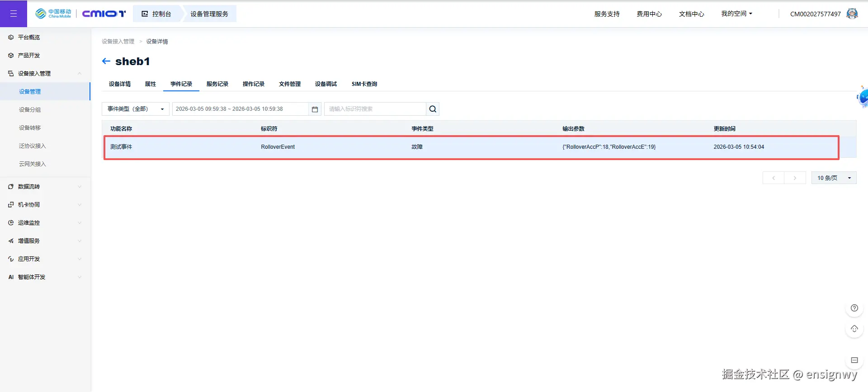
Task: Switch to the 事件记录 tab
Action: tap(181, 84)
